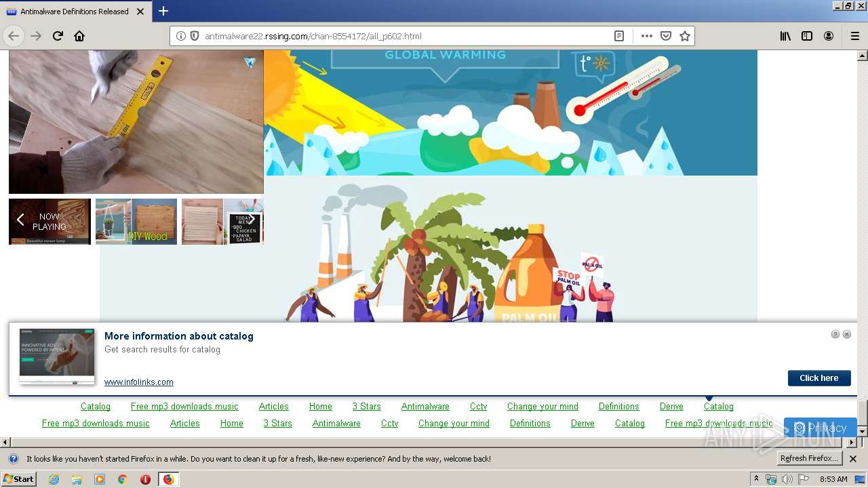Open the Firefox home page
This screenshot has height=488, width=868.
tap(79, 36)
